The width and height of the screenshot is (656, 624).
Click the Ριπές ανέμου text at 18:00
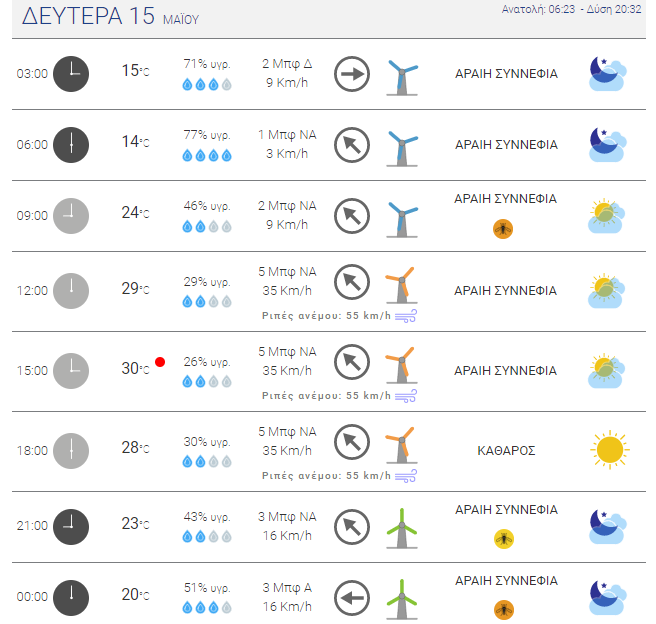click(326, 476)
